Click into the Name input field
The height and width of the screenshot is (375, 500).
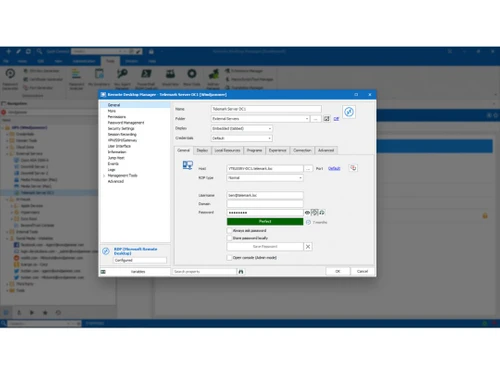(266, 109)
